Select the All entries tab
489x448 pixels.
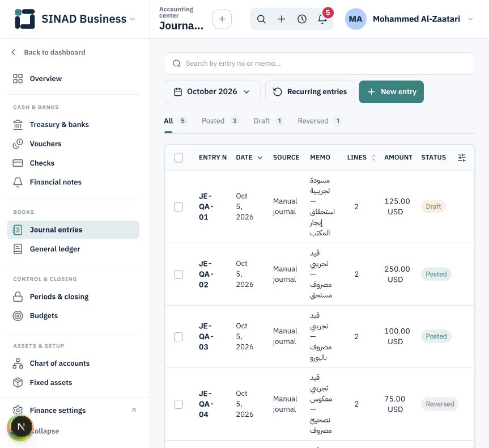pos(176,121)
